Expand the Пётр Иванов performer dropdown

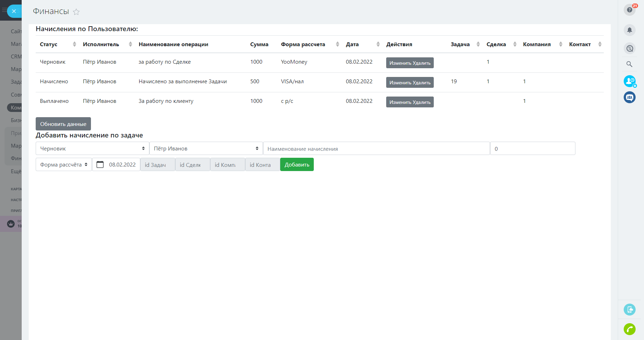point(206,148)
